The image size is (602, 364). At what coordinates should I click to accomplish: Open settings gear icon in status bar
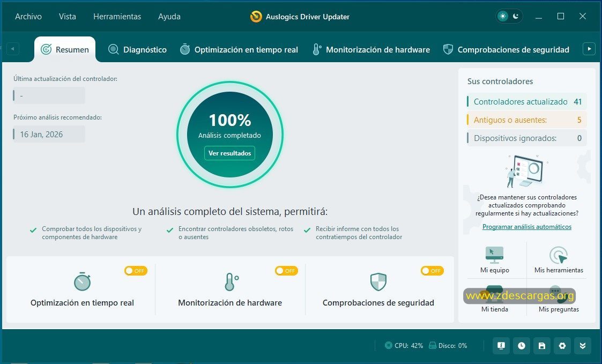[562, 346]
